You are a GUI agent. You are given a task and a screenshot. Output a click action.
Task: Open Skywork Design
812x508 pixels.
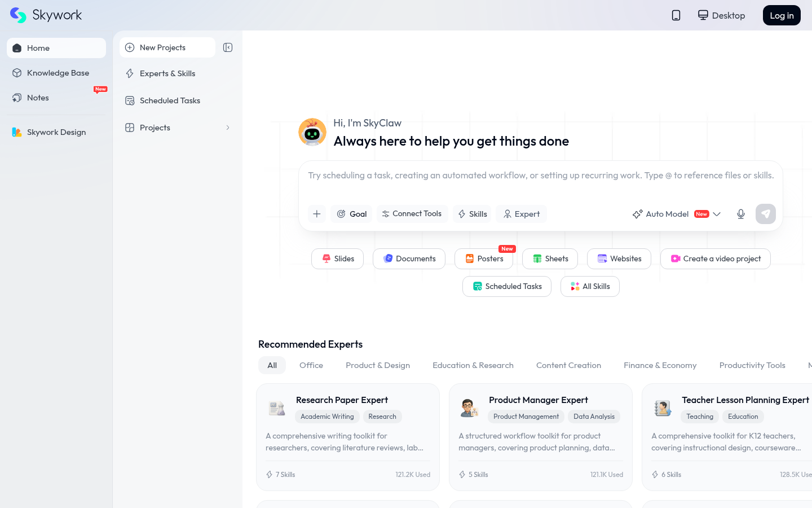[56, 132]
